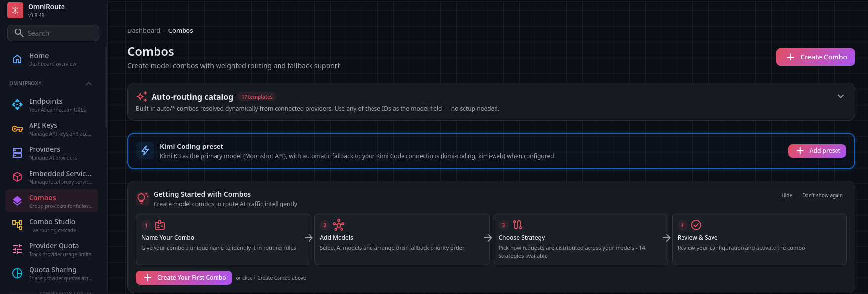
Task: Select the Name Your Combo step card
Action: (223, 239)
